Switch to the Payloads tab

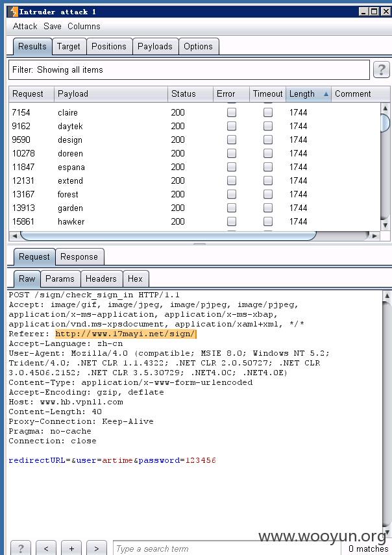click(155, 46)
